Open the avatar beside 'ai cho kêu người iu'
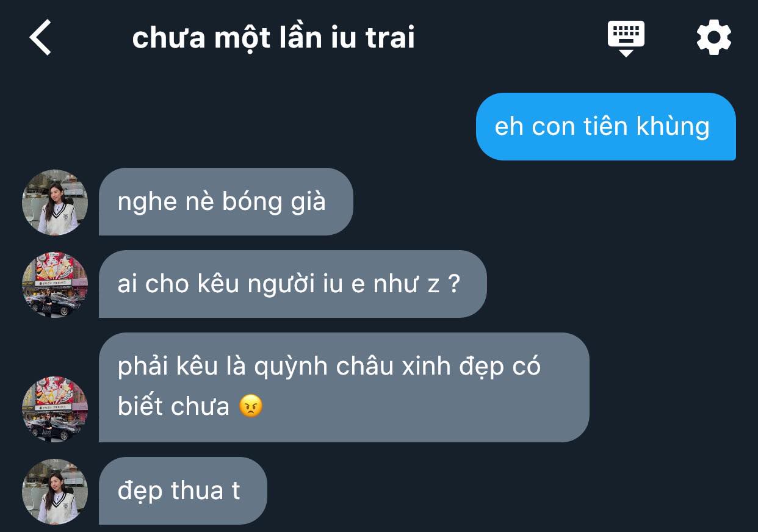Image resolution: width=758 pixels, height=532 pixels. point(55,284)
